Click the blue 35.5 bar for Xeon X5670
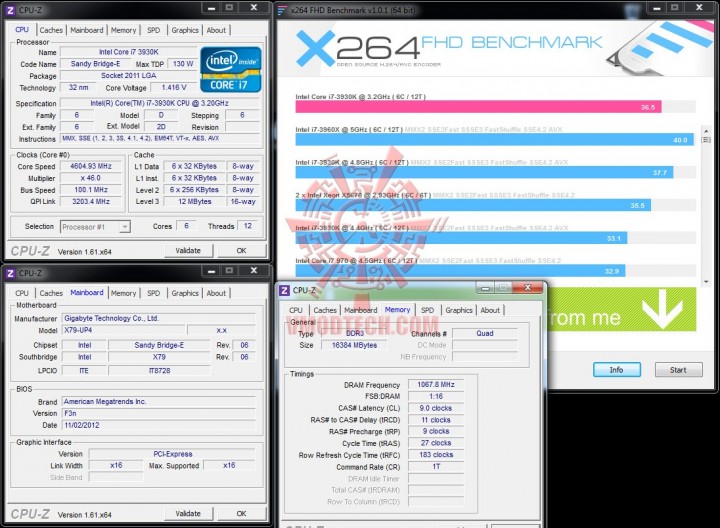Screen dimensions: 720x528 coord(473,205)
